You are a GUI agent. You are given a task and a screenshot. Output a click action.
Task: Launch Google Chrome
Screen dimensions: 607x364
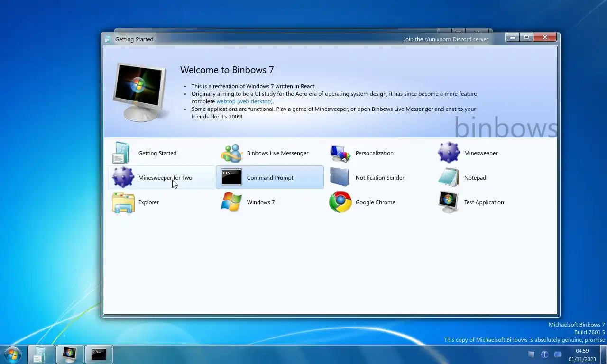pyautogui.click(x=378, y=202)
